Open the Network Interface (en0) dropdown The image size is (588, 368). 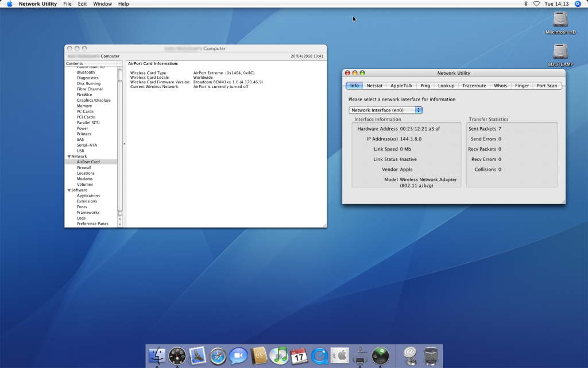pyautogui.click(x=385, y=110)
